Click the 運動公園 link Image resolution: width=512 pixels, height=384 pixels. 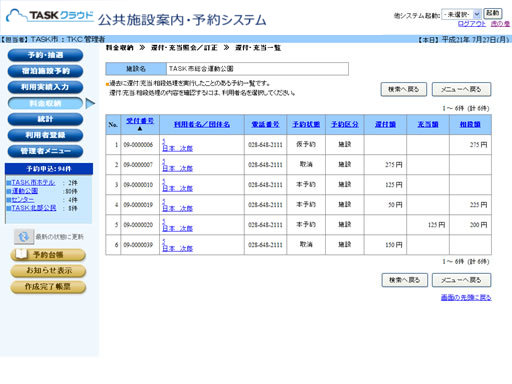tap(25, 191)
